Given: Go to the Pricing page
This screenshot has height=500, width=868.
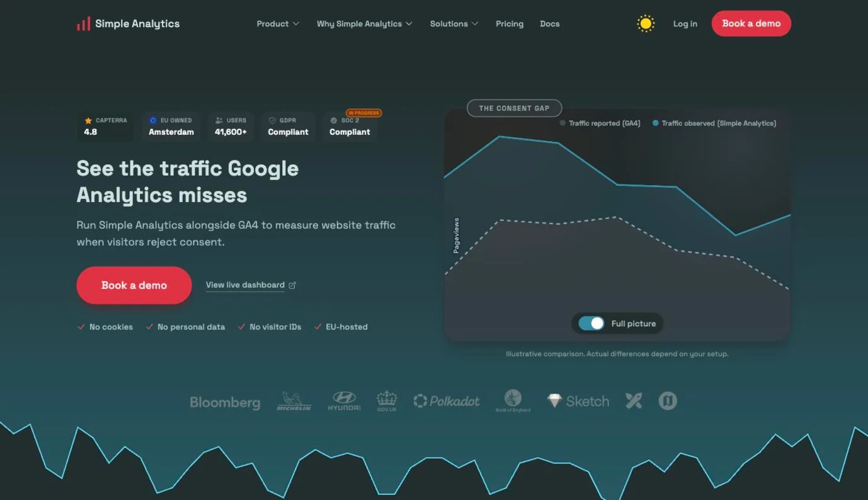Looking at the screenshot, I should pyautogui.click(x=510, y=24).
